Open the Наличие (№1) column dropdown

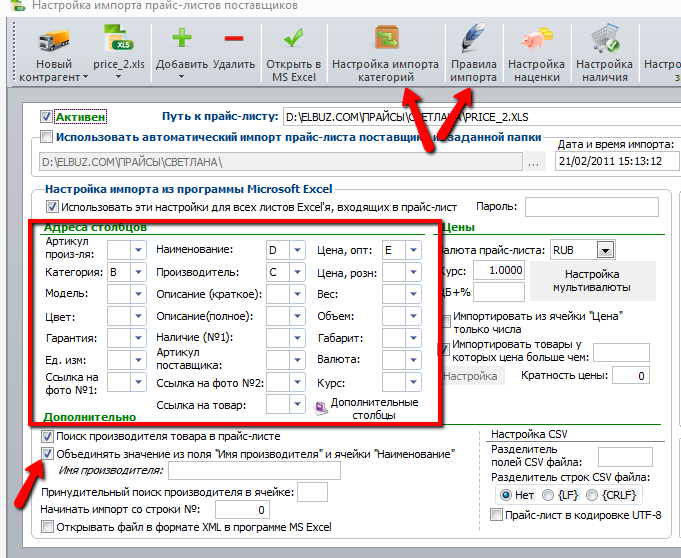297,337
